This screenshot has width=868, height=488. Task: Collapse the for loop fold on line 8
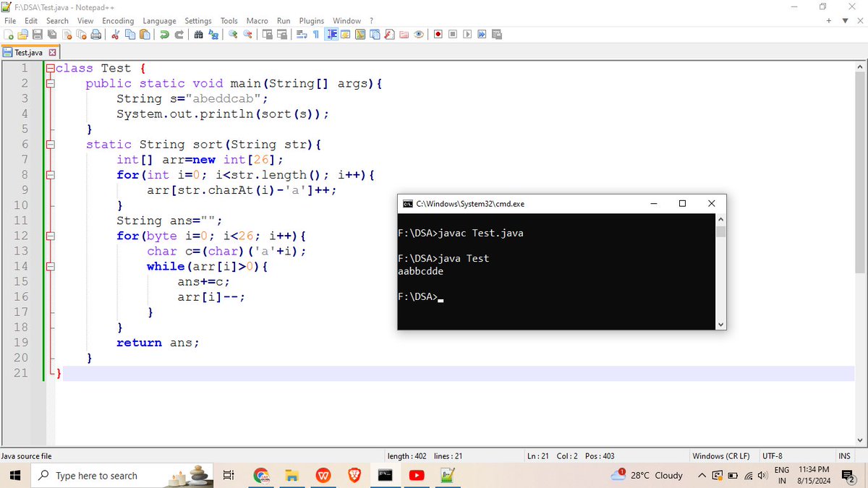click(50, 175)
